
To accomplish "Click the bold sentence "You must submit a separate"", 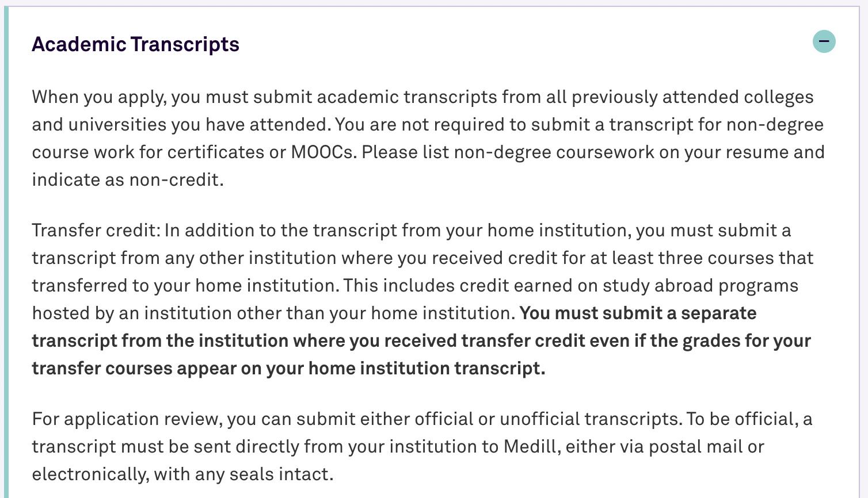I will tap(638, 313).
